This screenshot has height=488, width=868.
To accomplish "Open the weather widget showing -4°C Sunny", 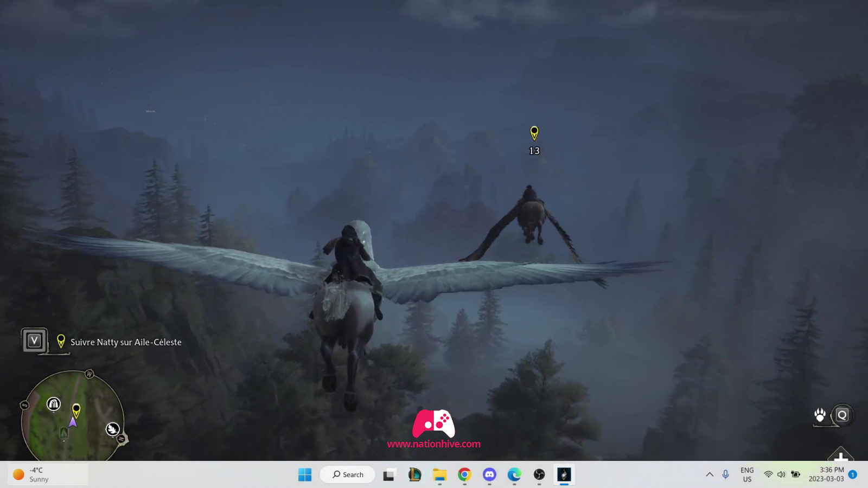I will pyautogui.click(x=48, y=474).
